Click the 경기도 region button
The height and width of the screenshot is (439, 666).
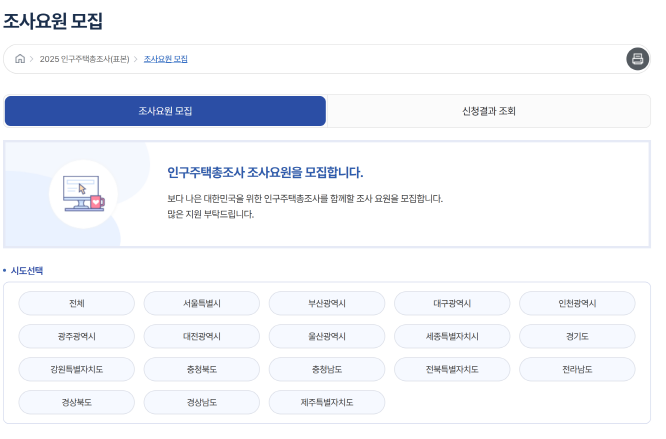[x=577, y=336]
